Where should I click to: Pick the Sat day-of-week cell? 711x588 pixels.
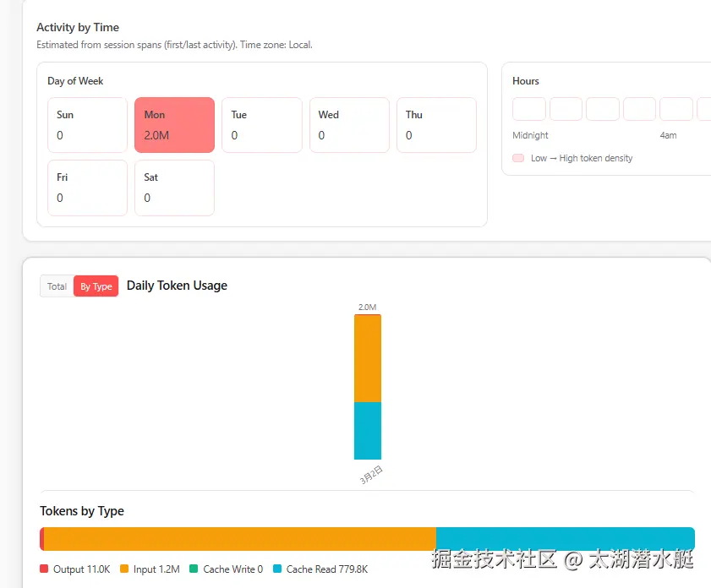tap(174, 188)
